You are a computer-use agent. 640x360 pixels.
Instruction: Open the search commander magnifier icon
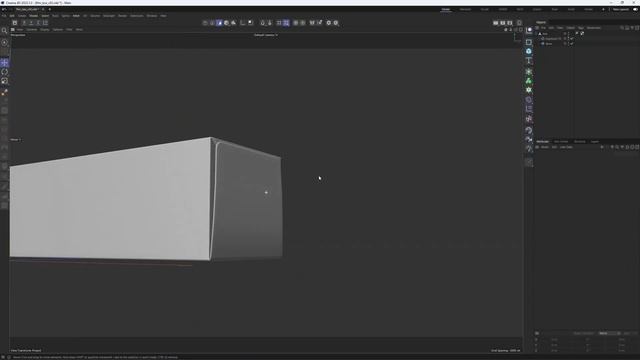(4, 31)
